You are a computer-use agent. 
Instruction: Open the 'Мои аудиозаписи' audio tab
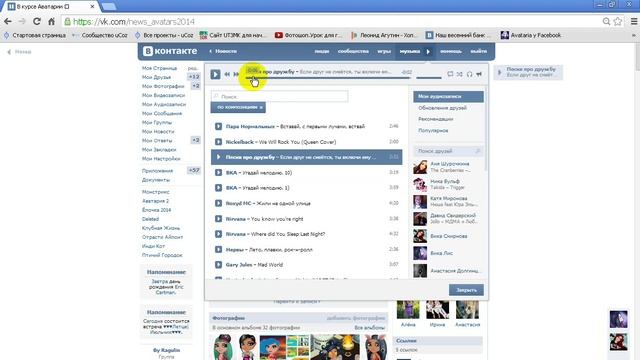(x=448, y=96)
